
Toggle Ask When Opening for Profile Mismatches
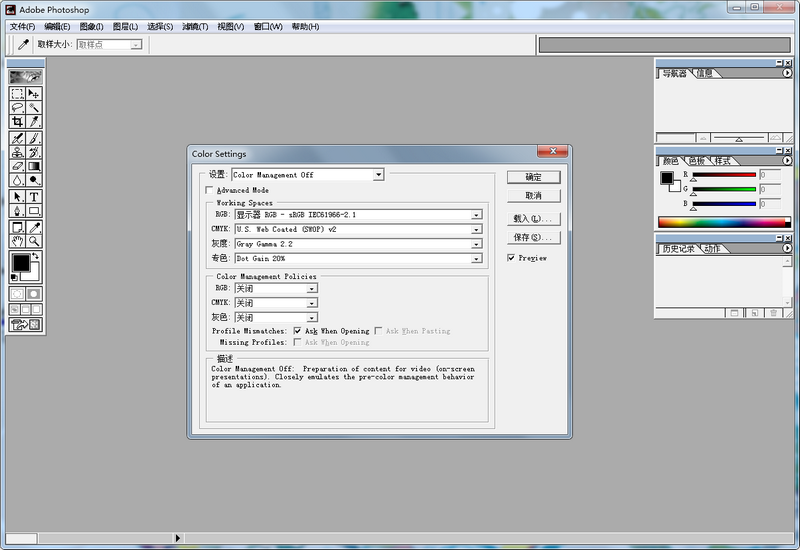[298, 331]
